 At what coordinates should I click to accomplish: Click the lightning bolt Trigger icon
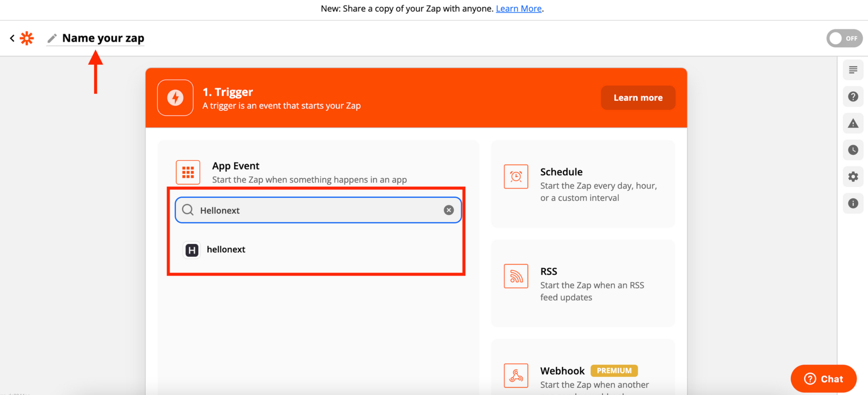pyautogui.click(x=175, y=97)
